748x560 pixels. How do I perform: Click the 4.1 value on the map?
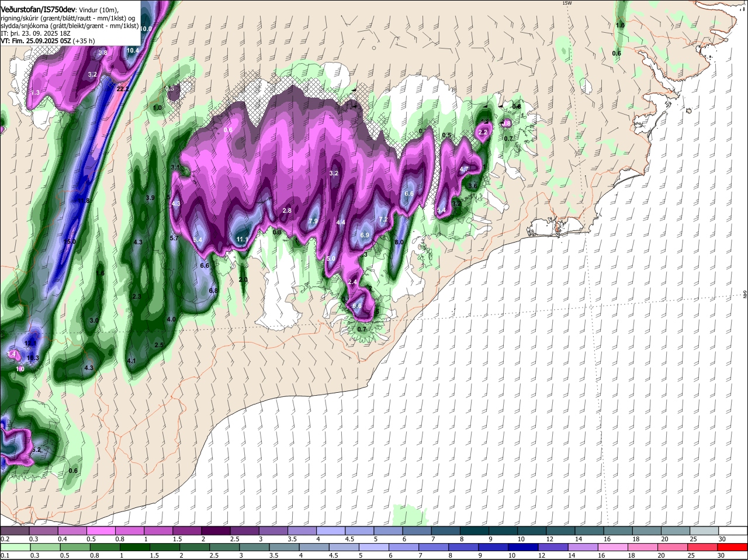[x=131, y=361]
